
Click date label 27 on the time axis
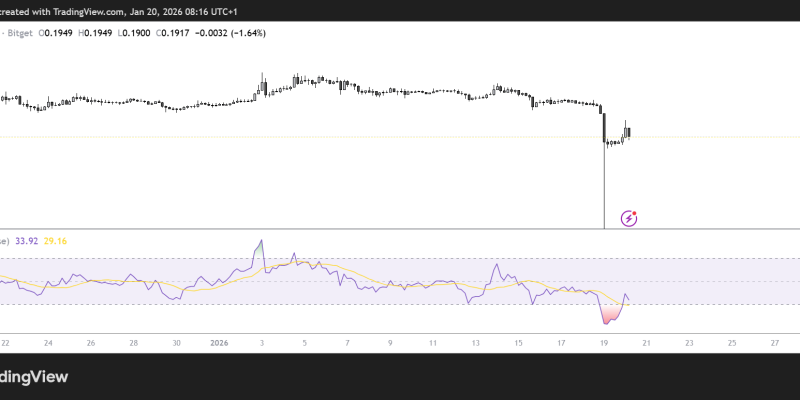pos(775,343)
